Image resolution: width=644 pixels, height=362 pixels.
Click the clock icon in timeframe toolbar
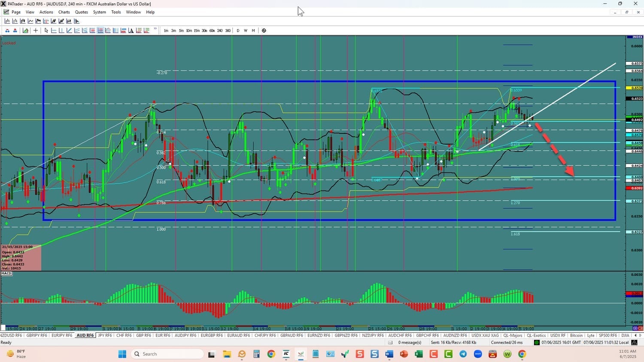(264, 30)
